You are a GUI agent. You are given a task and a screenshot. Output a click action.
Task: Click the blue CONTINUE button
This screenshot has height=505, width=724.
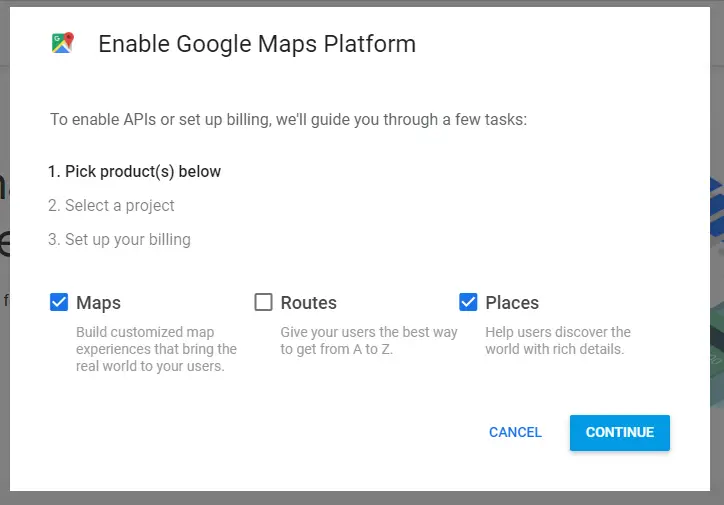[x=620, y=433]
